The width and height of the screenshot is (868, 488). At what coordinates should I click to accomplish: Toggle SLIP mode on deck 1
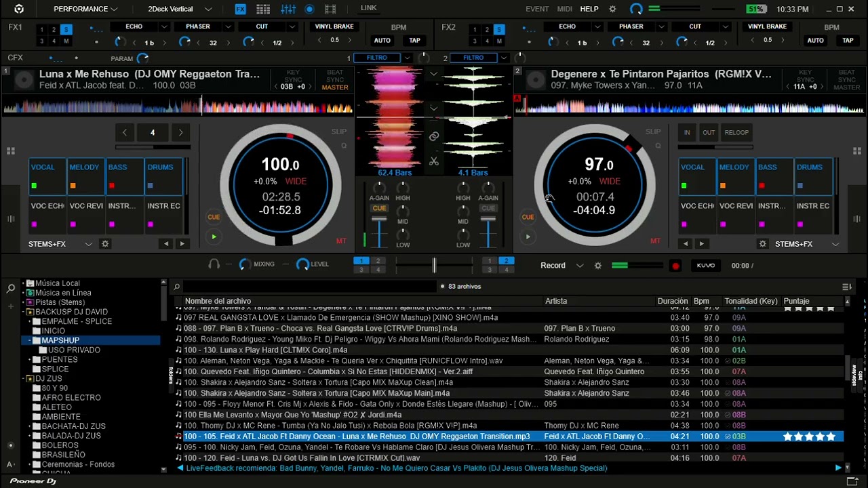coord(339,132)
